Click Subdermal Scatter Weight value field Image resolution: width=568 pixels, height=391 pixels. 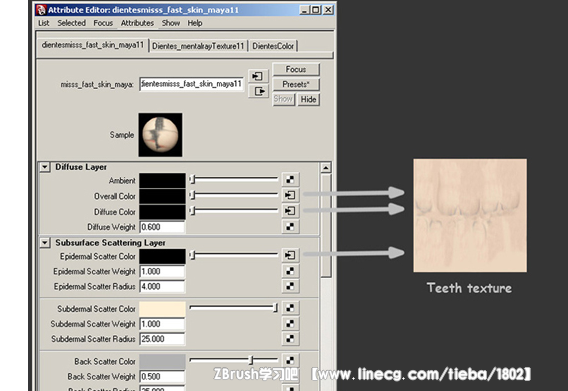(x=162, y=324)
